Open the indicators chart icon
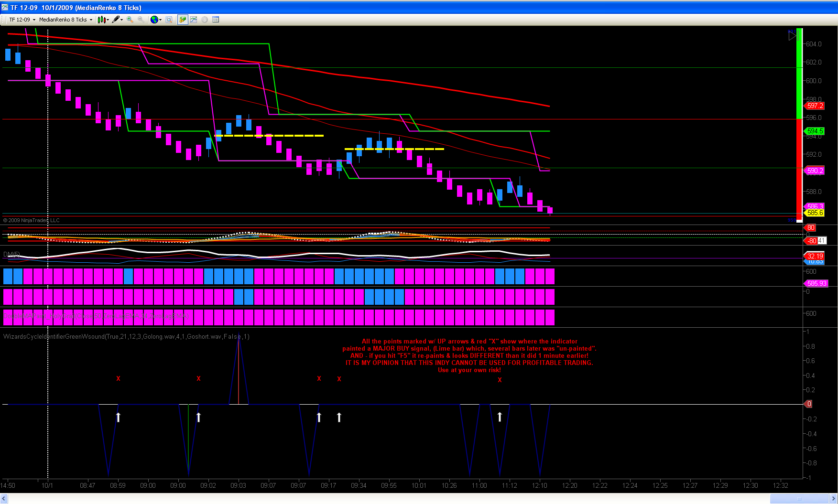This screenshot has width=838, height=504. [x=194, y=20]
